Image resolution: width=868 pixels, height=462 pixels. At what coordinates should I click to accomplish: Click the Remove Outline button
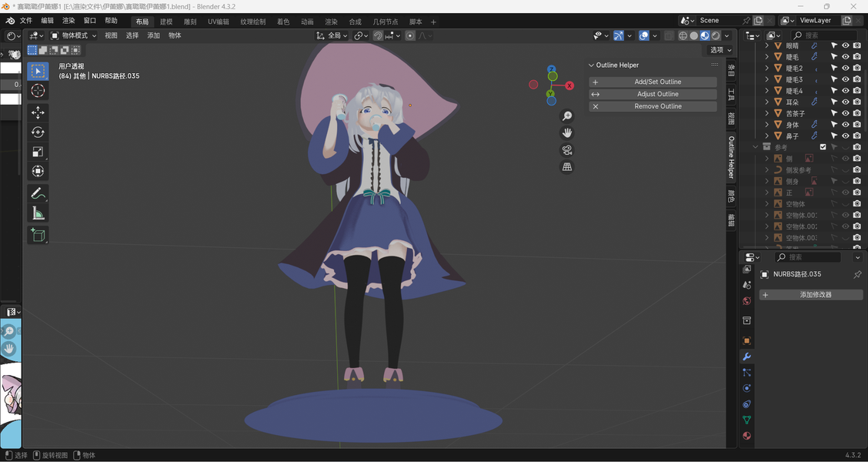(x=653, y=106)
